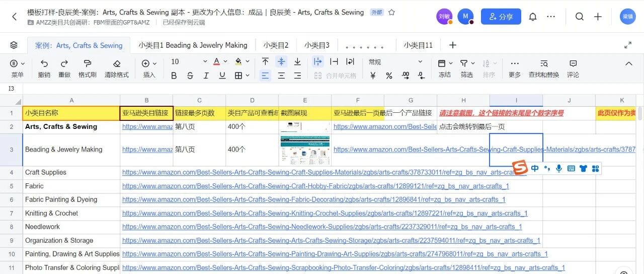The image size is (644, 274).
Task: Collapse the toolbar with chevron
Action: (628, 63)
